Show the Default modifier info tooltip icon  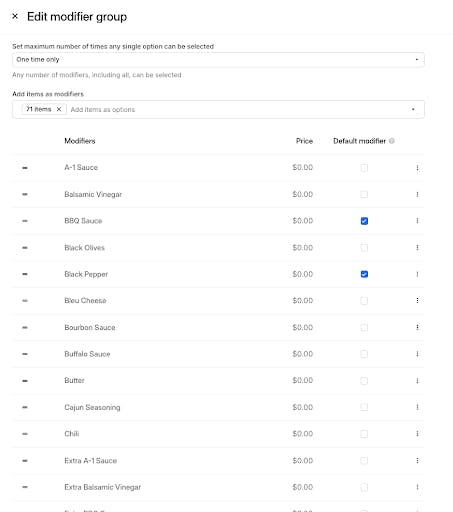(x=392, y=141)
